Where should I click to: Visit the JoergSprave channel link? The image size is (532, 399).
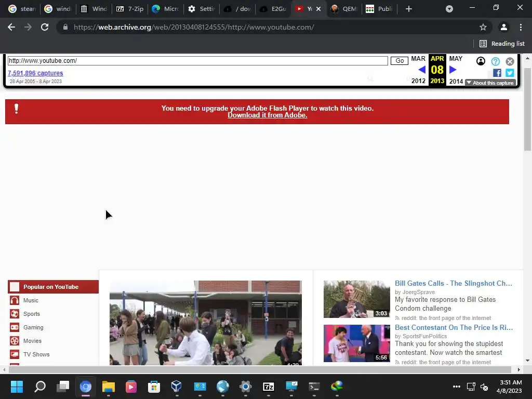coord(418,292)
